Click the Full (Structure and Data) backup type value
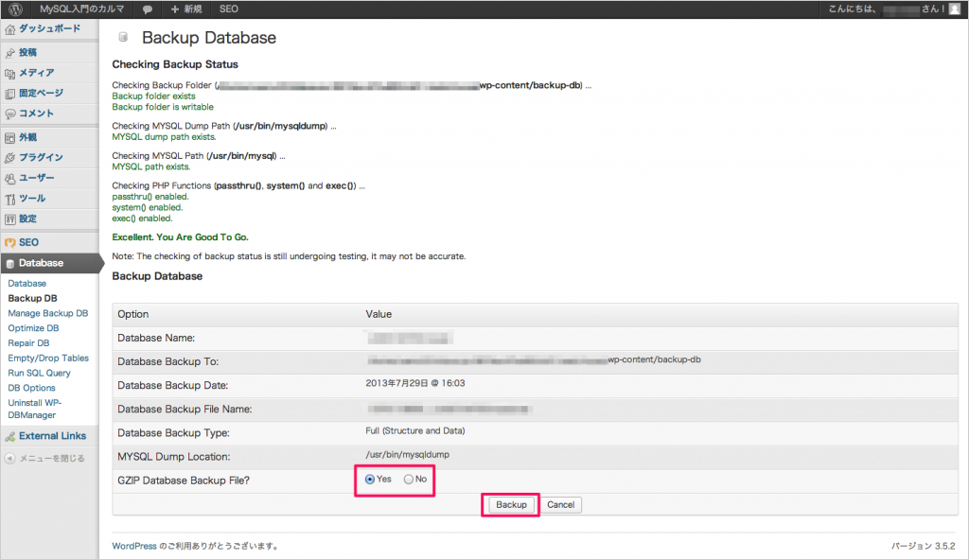 (x=415, y=430)
